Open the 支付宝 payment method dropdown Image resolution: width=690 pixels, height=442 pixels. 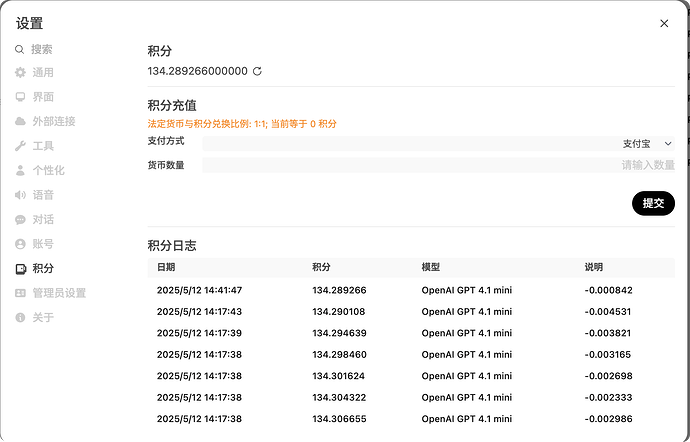point(647,144)
